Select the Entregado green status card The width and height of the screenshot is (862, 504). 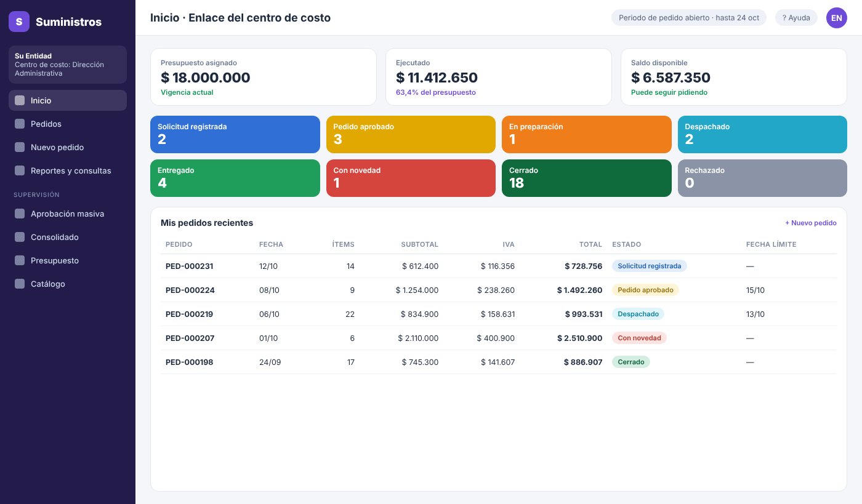(x=235, y=178)
